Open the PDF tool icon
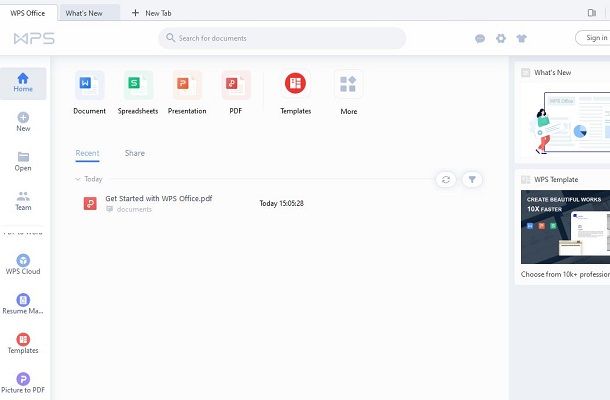 pyautogui.click(x=236, y=85)
